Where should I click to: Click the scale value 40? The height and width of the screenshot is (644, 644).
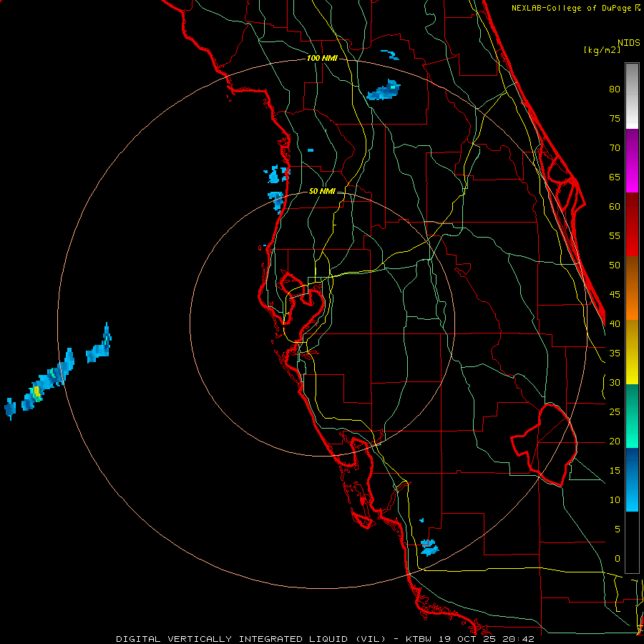(615, 324)
